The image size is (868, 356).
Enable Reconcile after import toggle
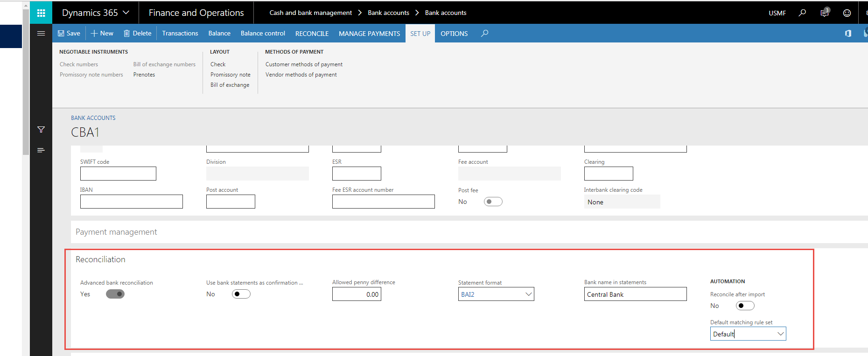(x=745, y=306)
